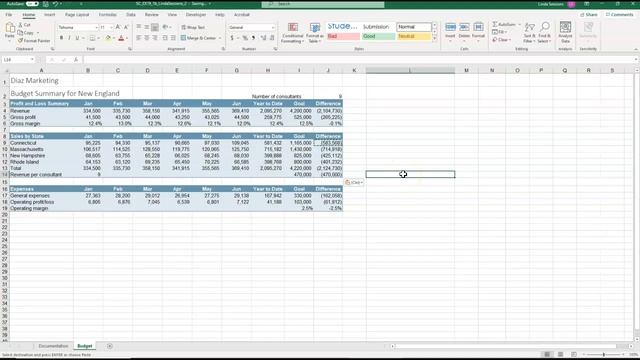Launch Analyze Data
640x360 pixels.
pyautogui.click(x=565, y=33)
